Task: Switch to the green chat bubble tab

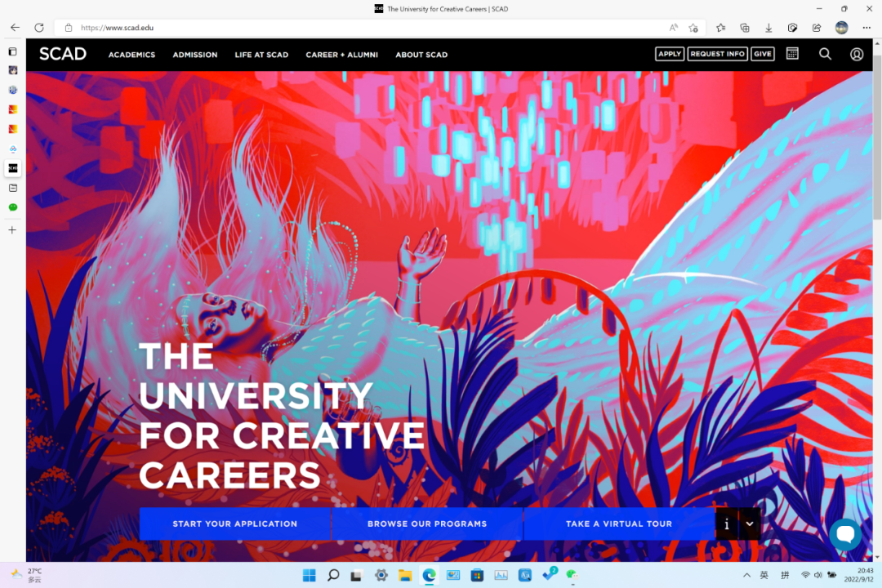Action: click(12, 207)
